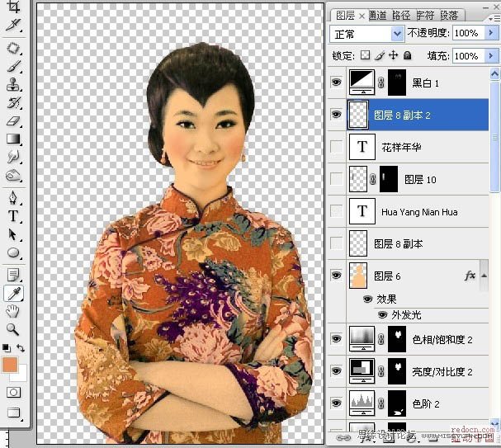Screen dimensions: 501x448
Task: Switch to the 路径 tab
Action: pos(401,15)
